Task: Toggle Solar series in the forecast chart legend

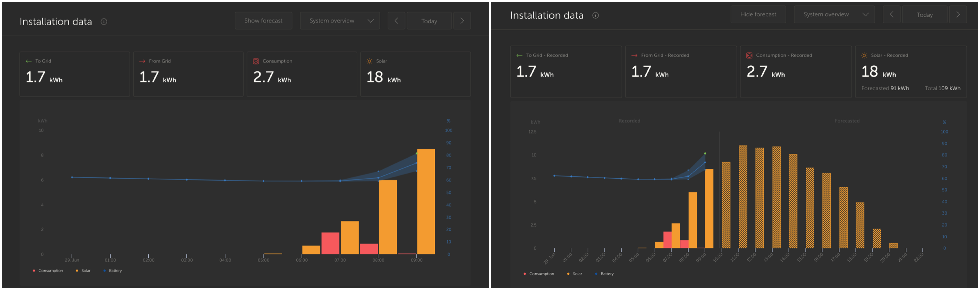Action: 575,274
